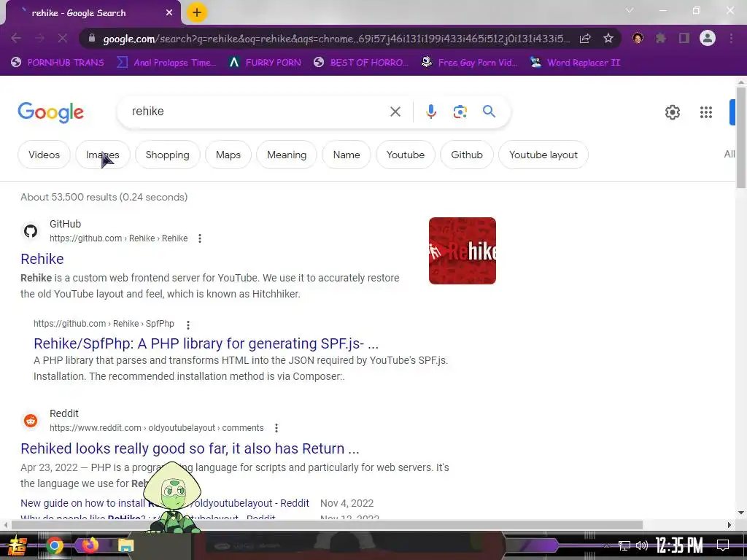Open the notification center icon

pos(723,545)
